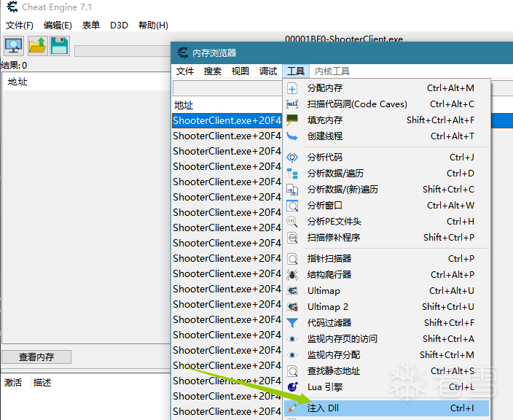This screenshot has height=420, width=513.
Task: Click the Ultimap 2 icon
Action: click(x=292, y=307)
